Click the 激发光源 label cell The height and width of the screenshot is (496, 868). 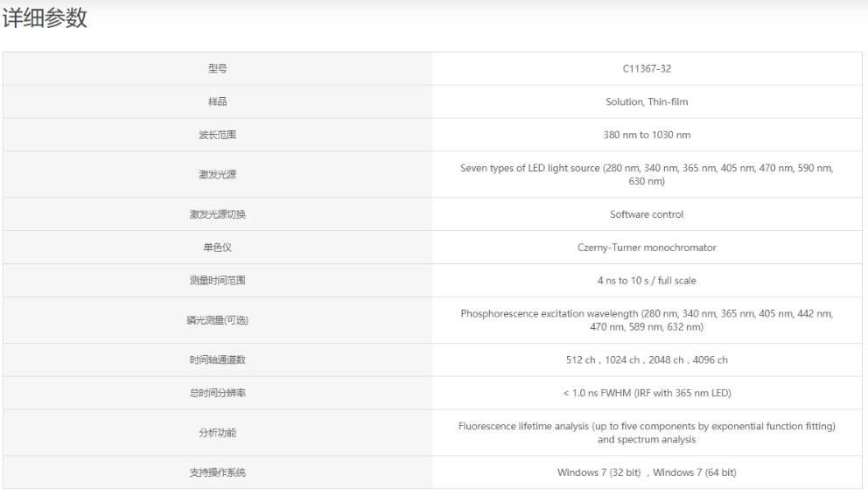coord(218,175)
